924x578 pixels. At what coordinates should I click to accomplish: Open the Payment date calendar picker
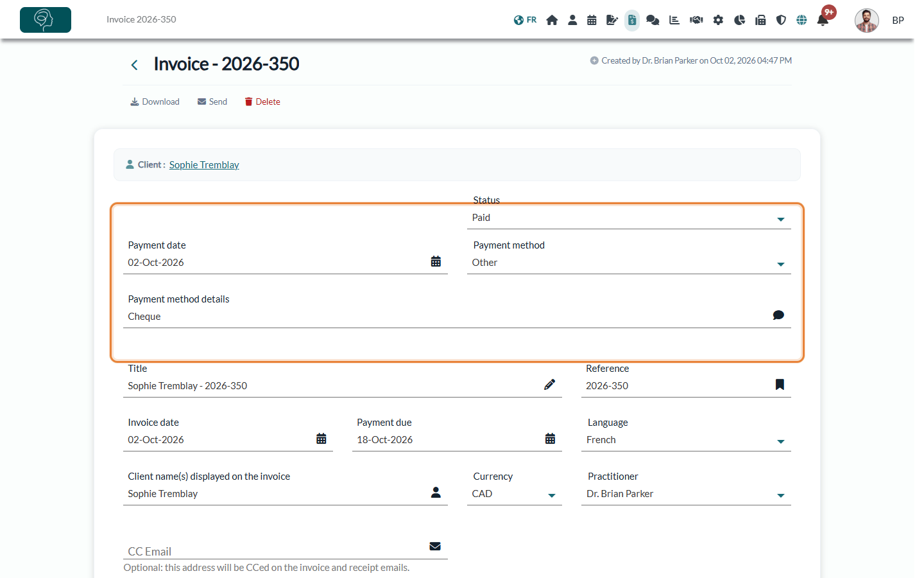click(436, 261)
